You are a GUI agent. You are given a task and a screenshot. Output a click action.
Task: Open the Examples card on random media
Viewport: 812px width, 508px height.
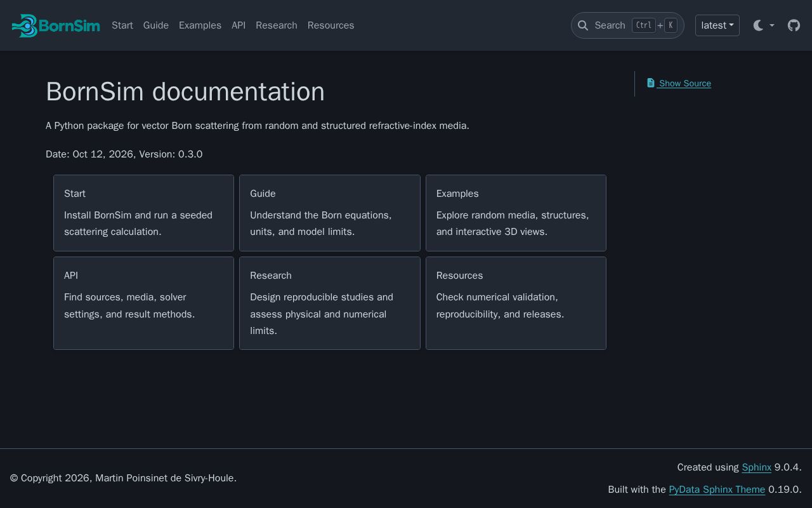pos(516,213)
